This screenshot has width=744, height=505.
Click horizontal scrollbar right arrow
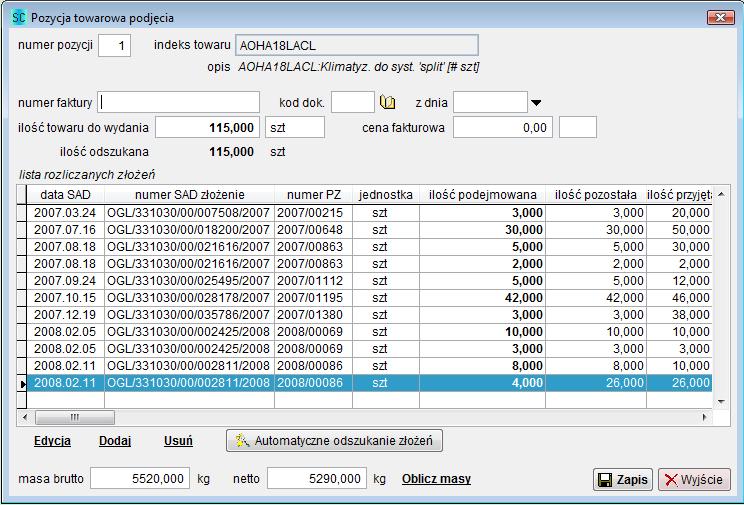coord(704,418)
